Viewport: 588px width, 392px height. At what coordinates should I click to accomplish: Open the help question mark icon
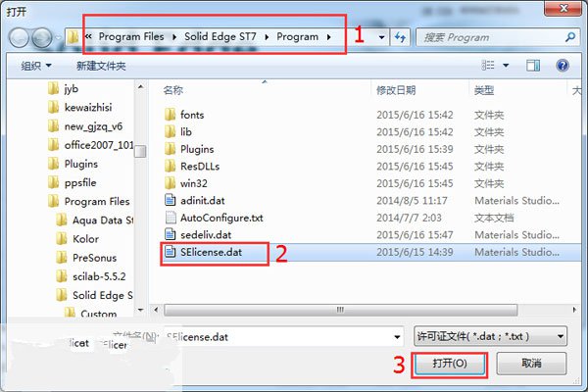(x=563, y=66)
